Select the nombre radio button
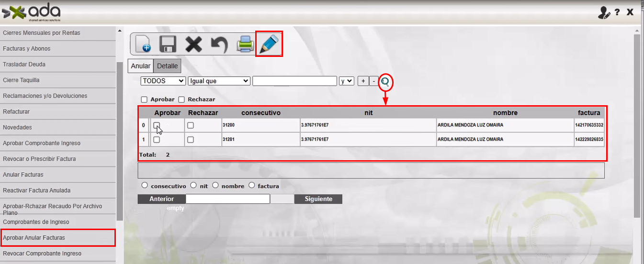 tap(215, 186)
